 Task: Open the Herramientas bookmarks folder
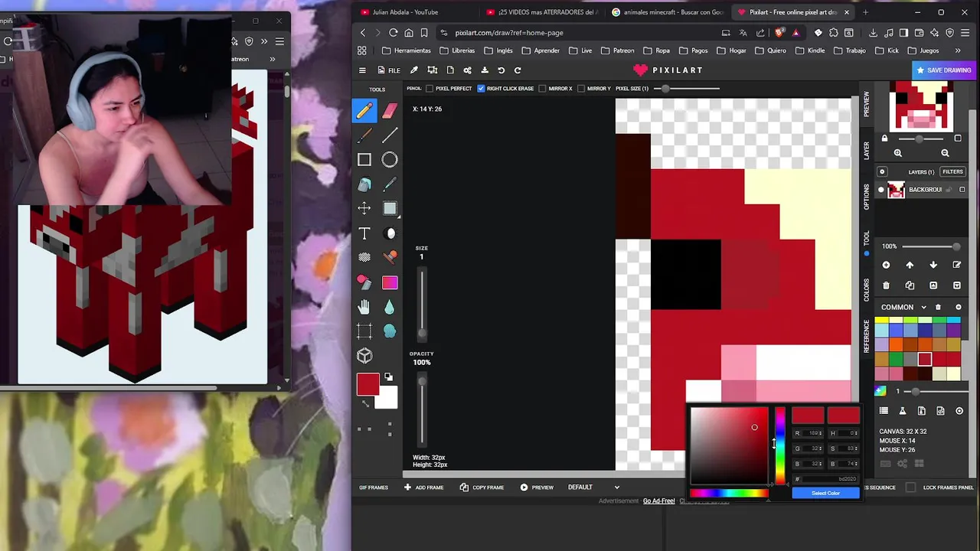[407, 51]
